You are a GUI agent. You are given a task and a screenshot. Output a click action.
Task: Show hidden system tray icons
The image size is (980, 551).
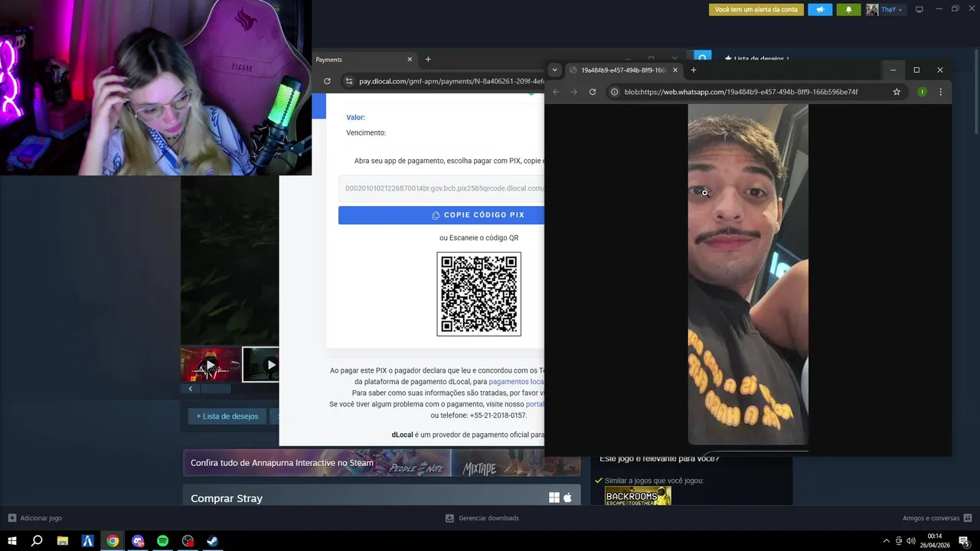[886, 541]
